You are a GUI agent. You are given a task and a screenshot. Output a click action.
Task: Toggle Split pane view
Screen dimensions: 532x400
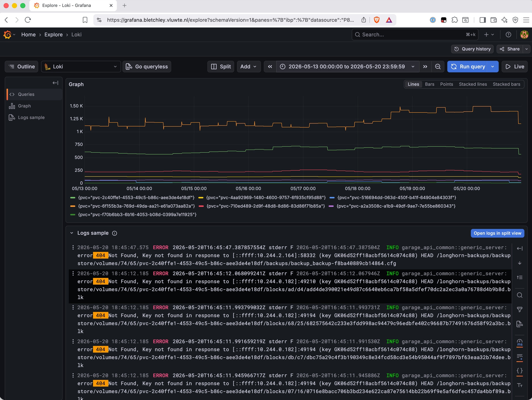(x=221, y=66)
